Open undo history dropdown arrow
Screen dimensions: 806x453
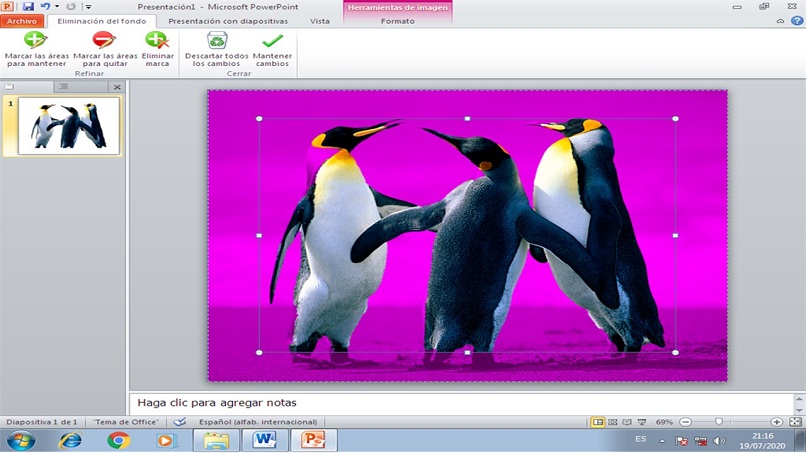57,7
